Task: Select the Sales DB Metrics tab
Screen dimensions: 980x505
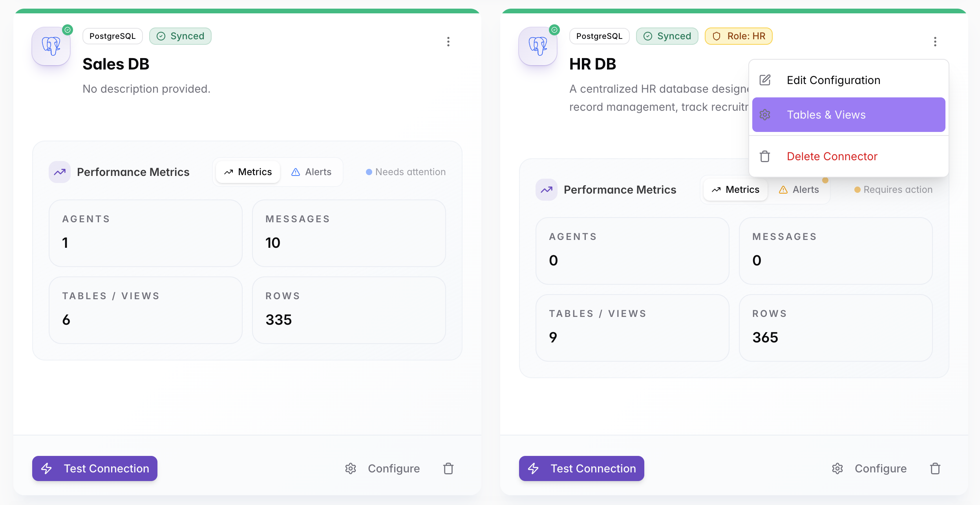Action: click(x=248, y=172)
